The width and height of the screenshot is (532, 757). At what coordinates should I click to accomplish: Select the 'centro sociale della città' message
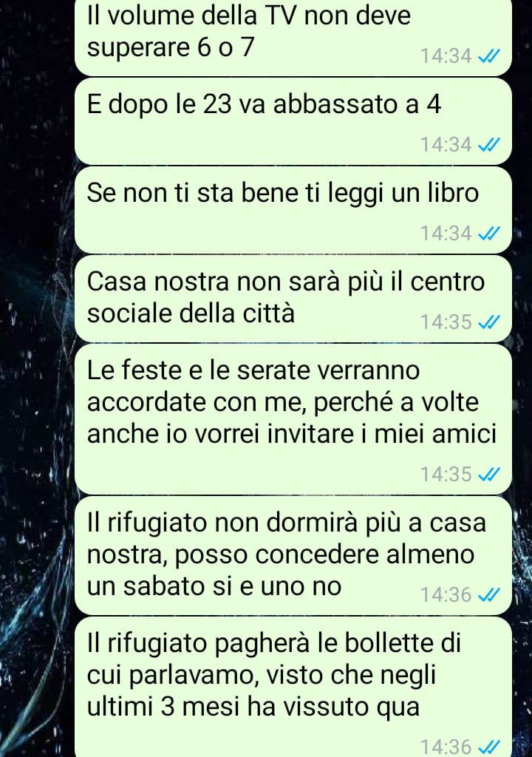point(293,299)
